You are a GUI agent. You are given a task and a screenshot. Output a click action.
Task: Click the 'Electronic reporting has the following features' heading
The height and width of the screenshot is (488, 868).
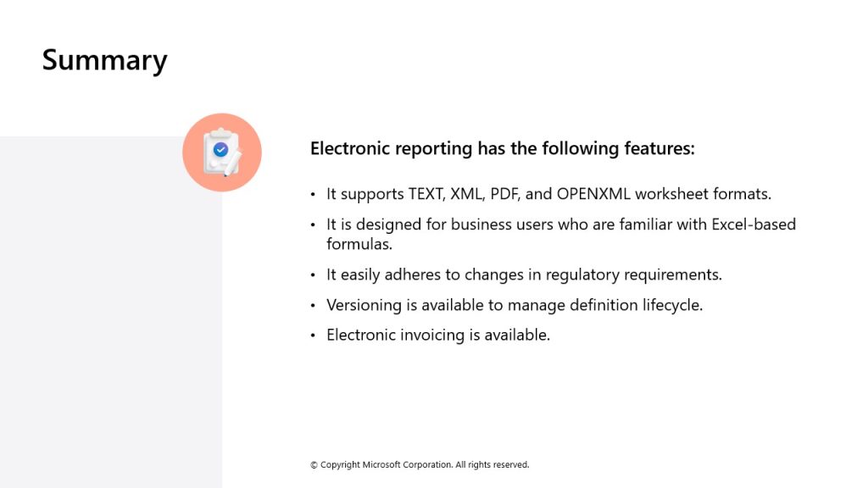(x=502, y=148)
